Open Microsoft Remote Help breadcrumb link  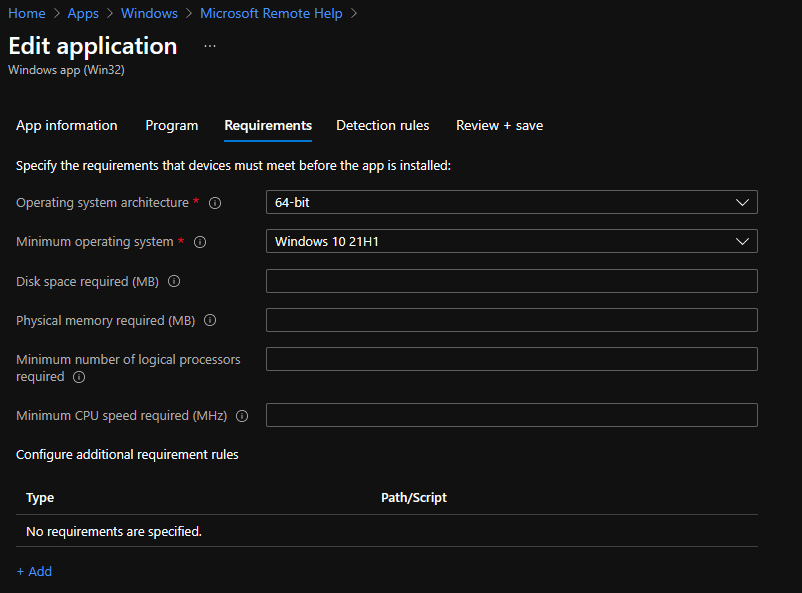pos(271,13)
